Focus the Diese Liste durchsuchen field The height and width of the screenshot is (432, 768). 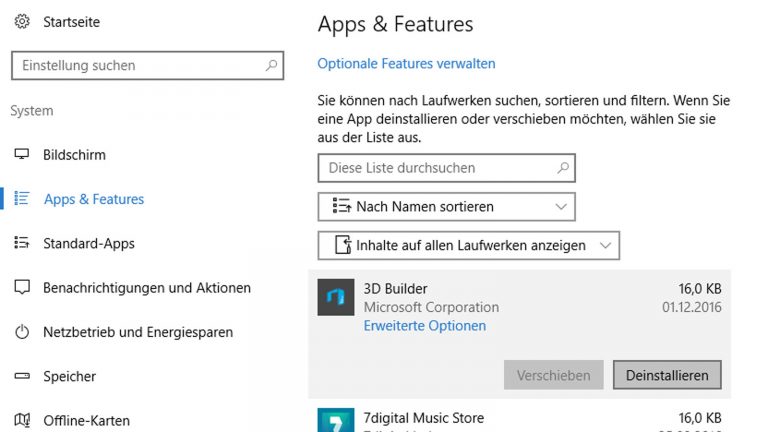pyautogui.click(x=446, y=168)
